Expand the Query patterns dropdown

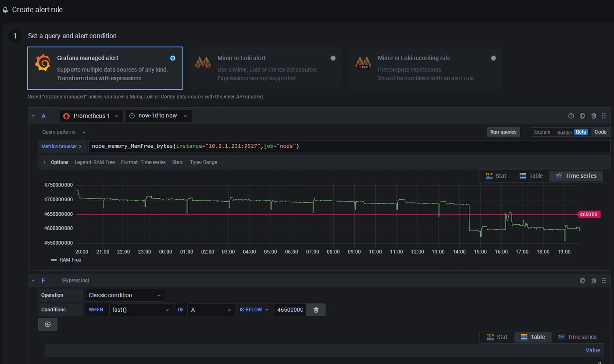coord(64,132)
